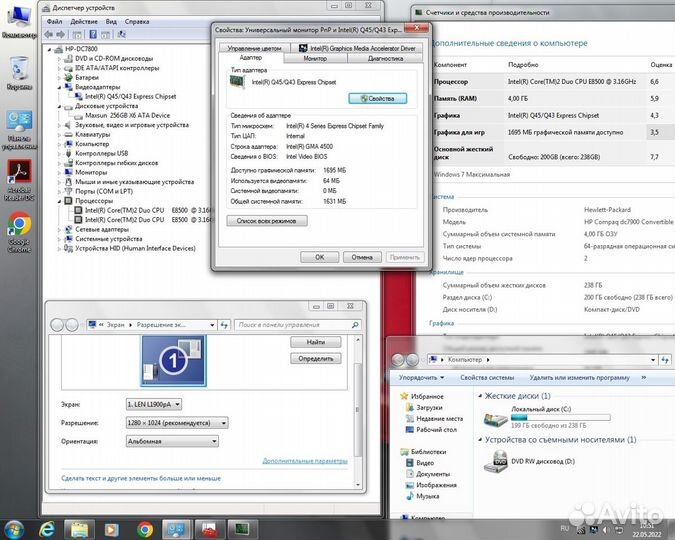Click monitor 1 thumbnail in Screen Resolution
Screen dimensions: 675x540
pos(173,361)
